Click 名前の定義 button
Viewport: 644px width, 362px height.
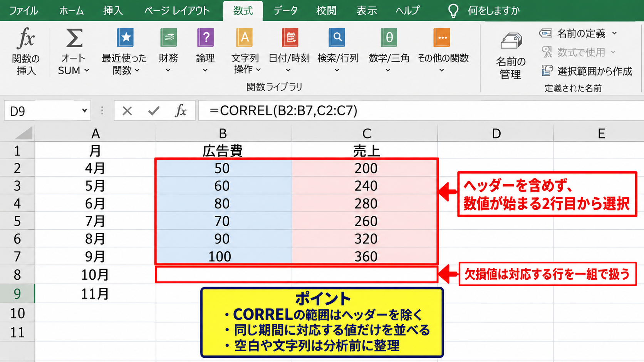click(x=572, y=33)
